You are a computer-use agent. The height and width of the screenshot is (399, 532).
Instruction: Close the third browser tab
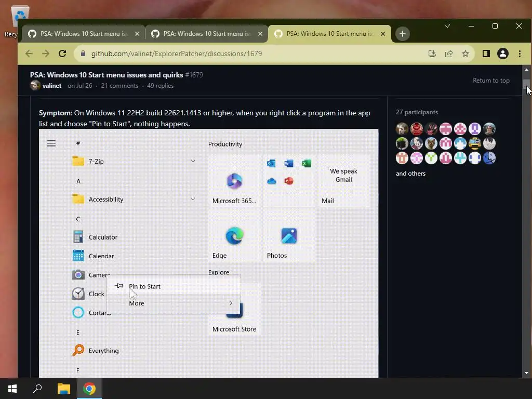[x=383, y=34]
